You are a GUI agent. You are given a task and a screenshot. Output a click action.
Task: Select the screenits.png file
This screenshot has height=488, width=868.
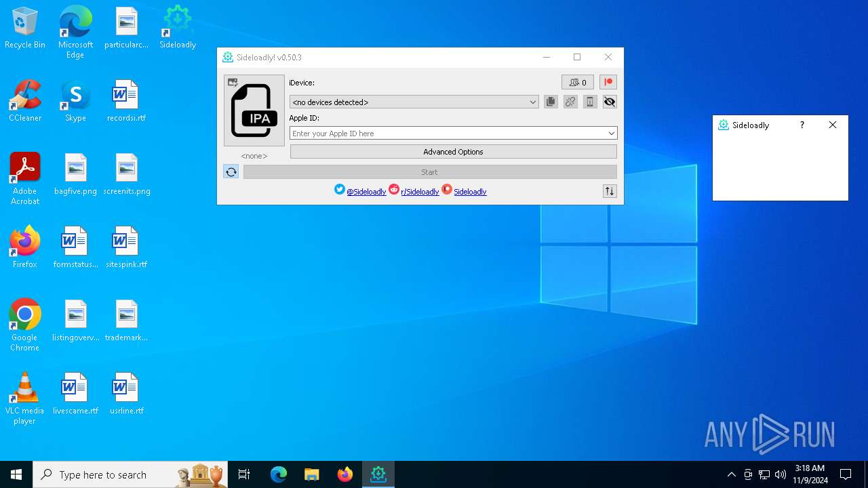click(126, 174)
